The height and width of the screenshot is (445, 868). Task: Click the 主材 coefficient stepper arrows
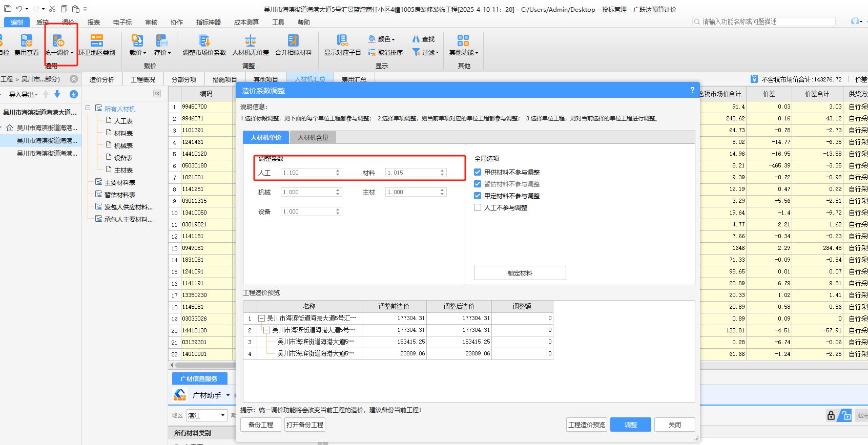(x=442, y=192)
